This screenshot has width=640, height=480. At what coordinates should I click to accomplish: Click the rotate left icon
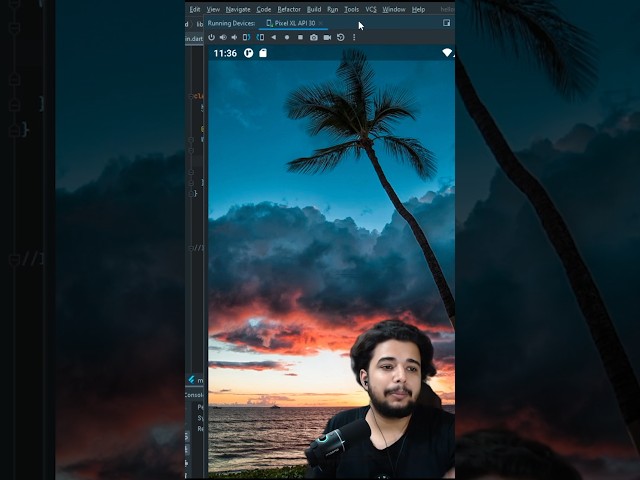click(x=247, y=37)
